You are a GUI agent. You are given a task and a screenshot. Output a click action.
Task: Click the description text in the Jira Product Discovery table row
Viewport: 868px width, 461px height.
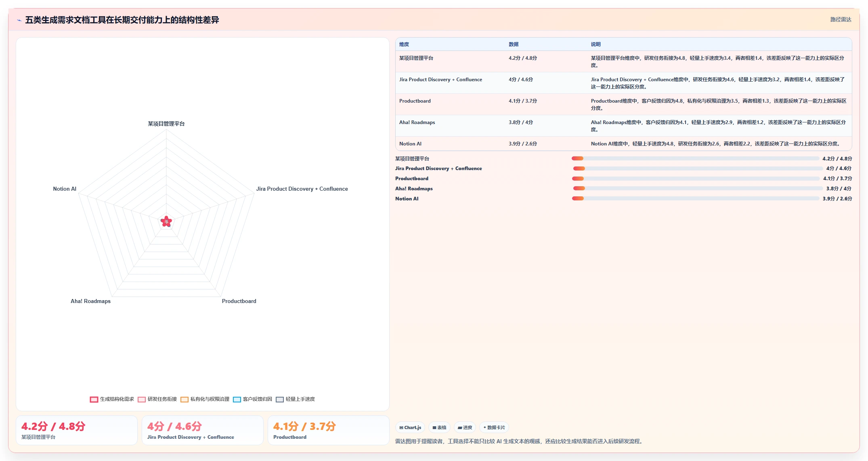tap(718, 83)
